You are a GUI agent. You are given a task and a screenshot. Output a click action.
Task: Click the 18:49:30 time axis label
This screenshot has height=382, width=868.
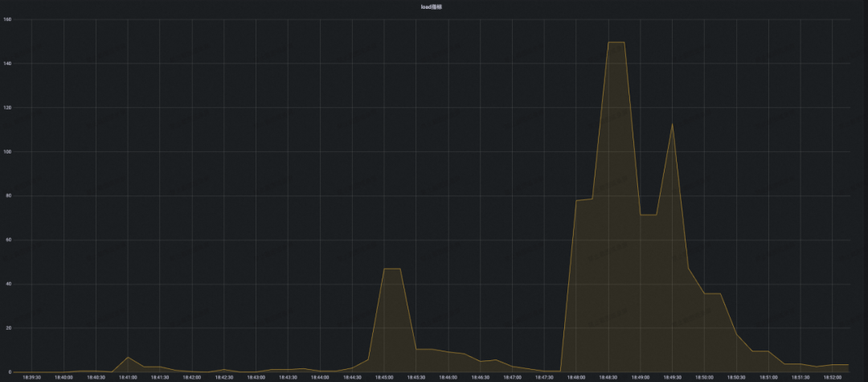pos(673,377)
